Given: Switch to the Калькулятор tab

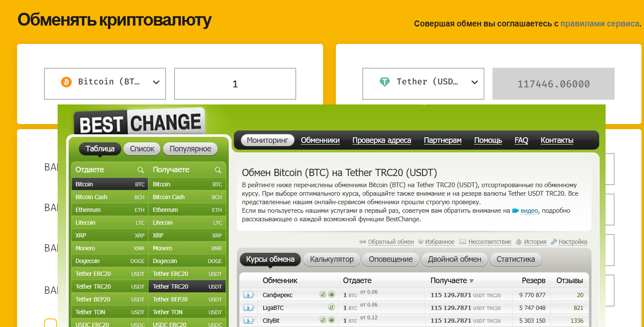Looking at the screenshot, I should coord(332,259).
